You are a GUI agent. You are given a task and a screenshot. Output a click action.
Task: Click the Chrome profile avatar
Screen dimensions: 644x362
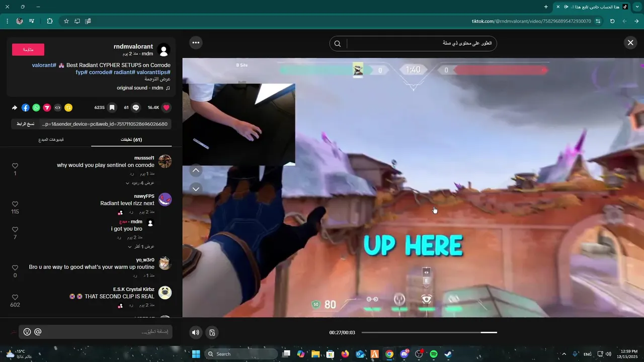pos(19,21)
